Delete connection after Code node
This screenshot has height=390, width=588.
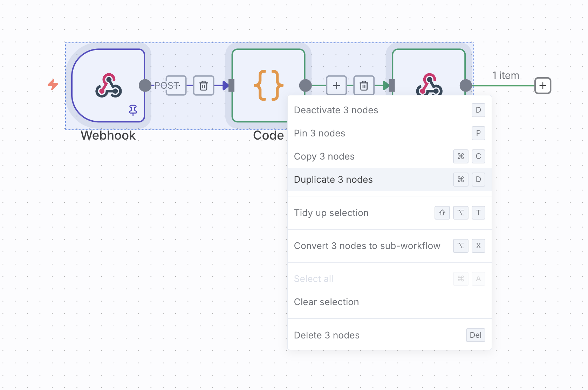[364, 86]
